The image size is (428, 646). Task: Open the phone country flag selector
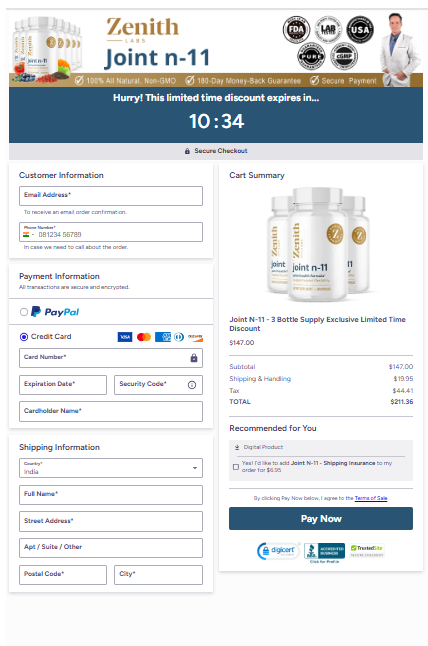28,234
